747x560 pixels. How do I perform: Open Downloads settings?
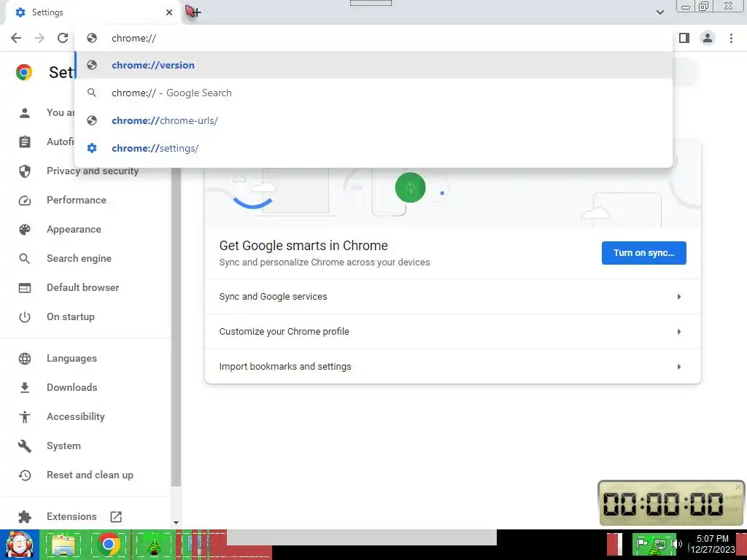point(72,387)
